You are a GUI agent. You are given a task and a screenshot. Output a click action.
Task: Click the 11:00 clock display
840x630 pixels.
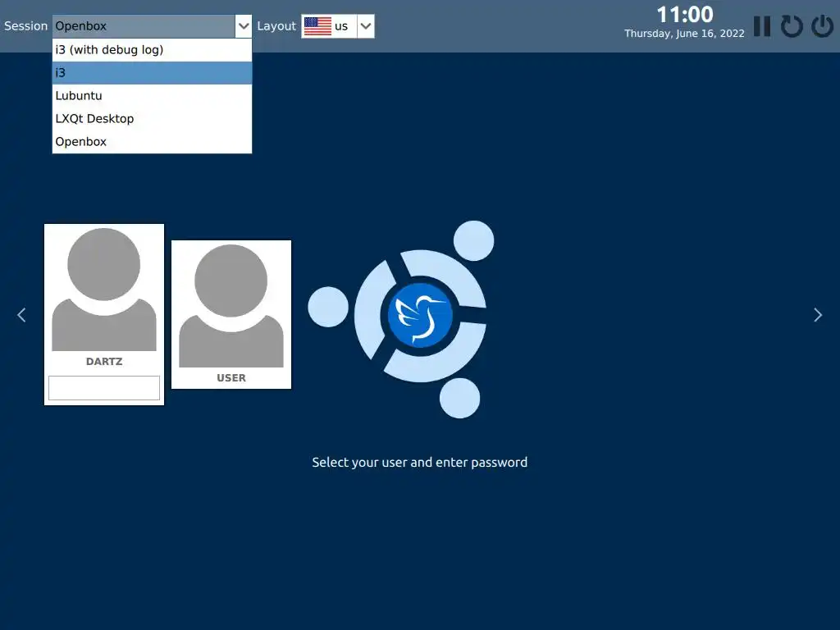click(685, 15)
